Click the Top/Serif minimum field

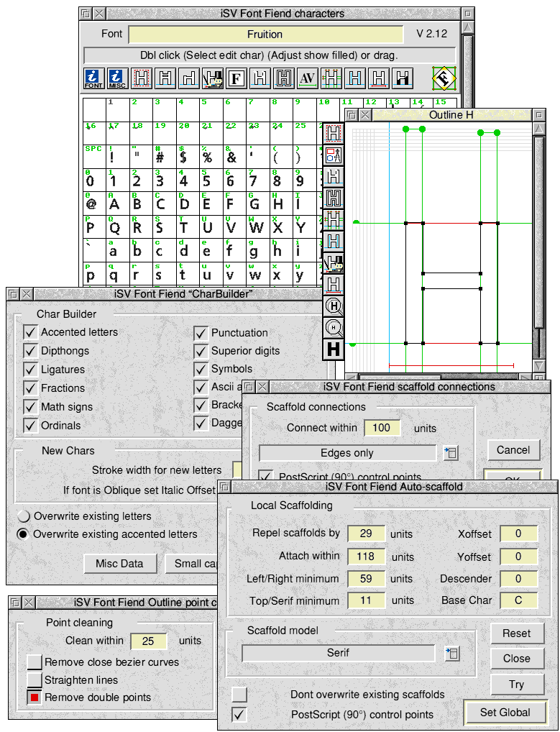click(x=367, y=600)
